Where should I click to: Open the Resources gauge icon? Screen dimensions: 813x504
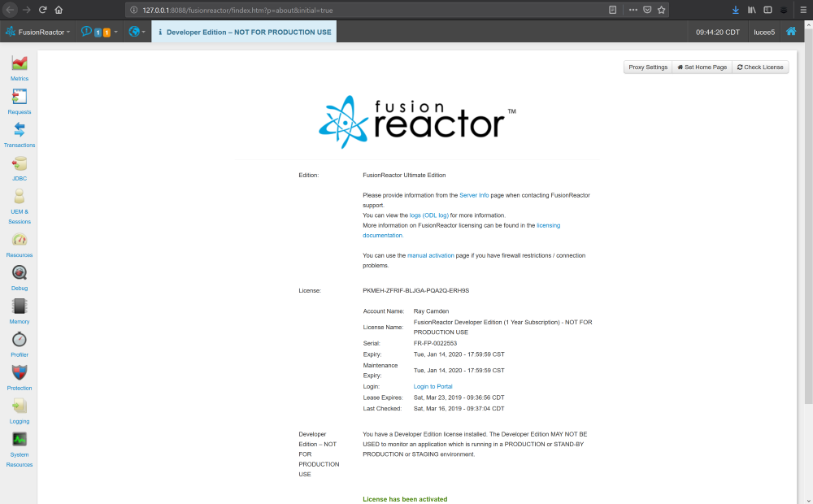coord(20,240)
